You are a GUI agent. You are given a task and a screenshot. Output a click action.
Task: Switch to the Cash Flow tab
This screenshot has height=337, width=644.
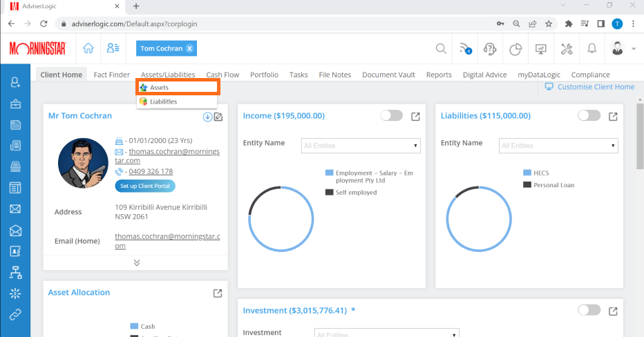pos(222,75)
